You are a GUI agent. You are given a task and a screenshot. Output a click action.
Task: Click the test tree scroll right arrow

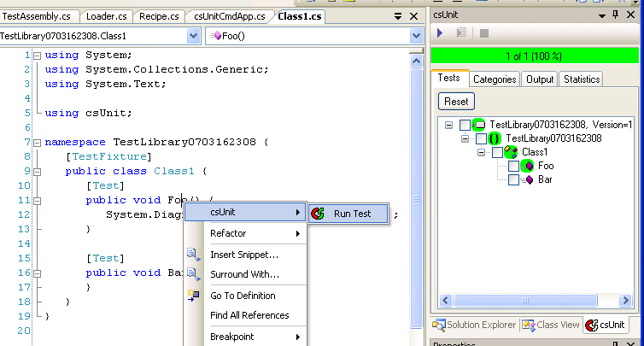[x=625, y=301]
